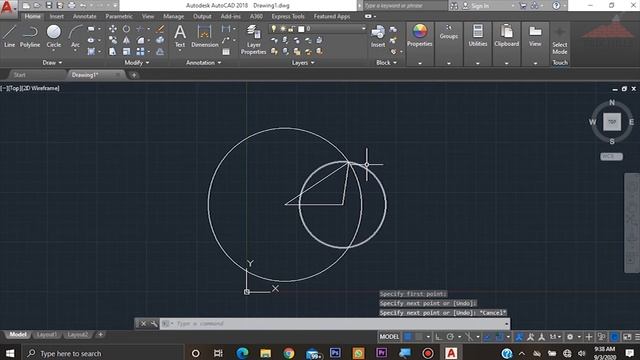This screenshot has height=360, width=640.
Task: Click the Sign In button
Action: (x=476, y=6)
